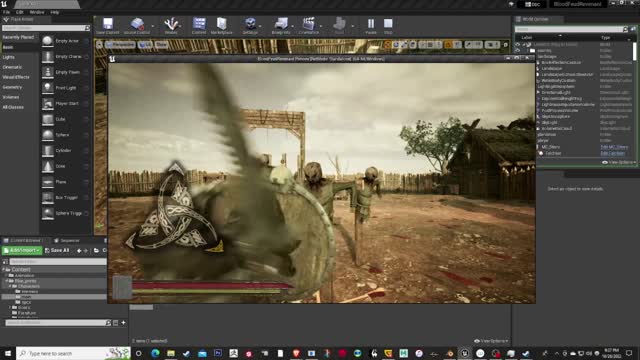Stop the play session
Screen dimensions: 640x360
tap(388, 25)
